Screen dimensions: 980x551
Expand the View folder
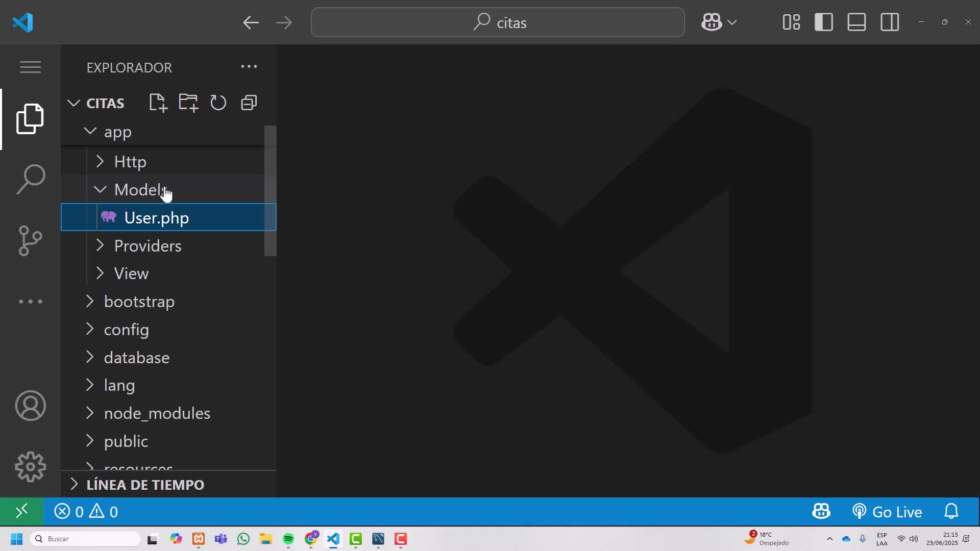[162, 273]
